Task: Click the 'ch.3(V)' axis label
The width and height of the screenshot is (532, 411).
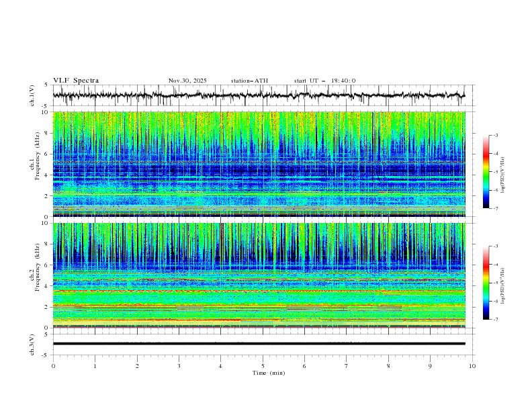Action: [x=32, y=345]
